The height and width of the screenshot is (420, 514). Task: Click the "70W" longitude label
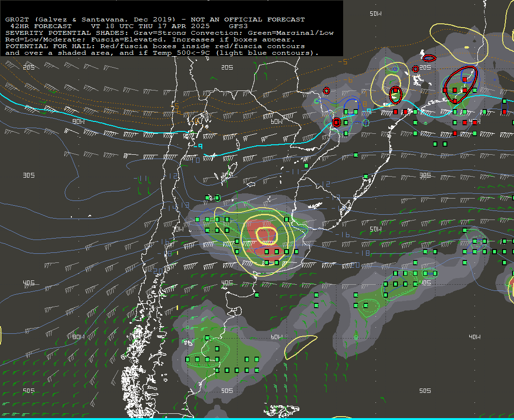(179, 229)
